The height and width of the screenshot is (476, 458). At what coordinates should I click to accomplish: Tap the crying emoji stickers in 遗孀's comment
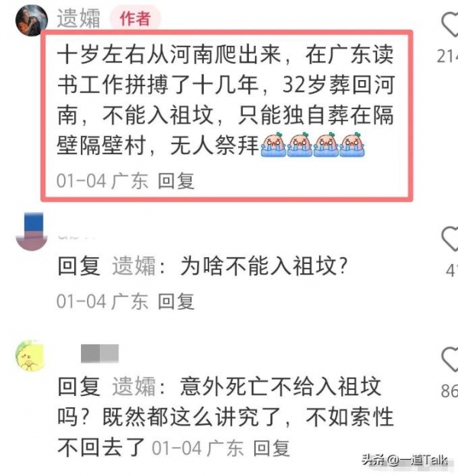click(313, 144)
